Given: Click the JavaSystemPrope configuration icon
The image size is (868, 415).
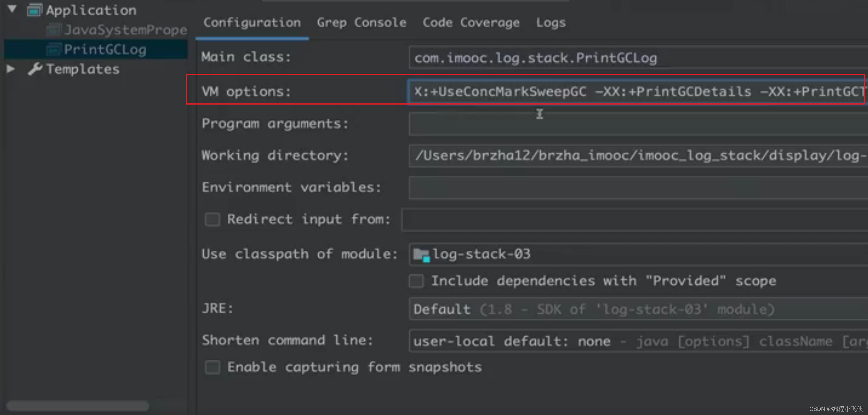Looking at the screenshot, I should 54,30.
